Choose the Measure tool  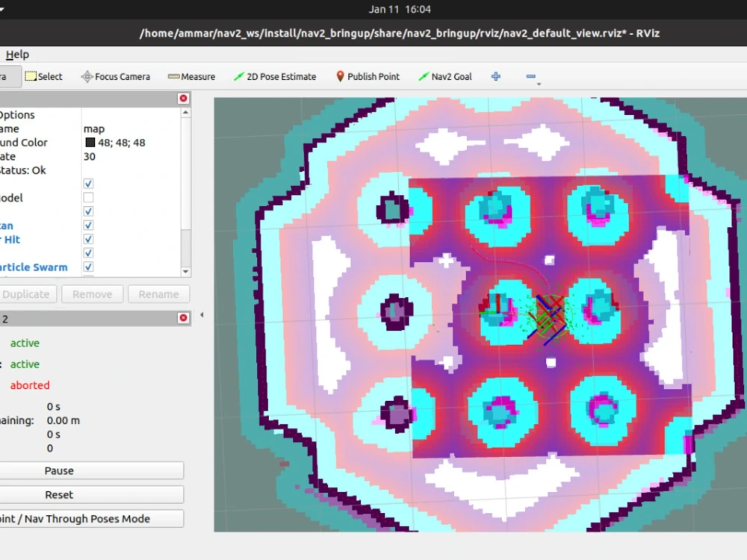point(191,76)
